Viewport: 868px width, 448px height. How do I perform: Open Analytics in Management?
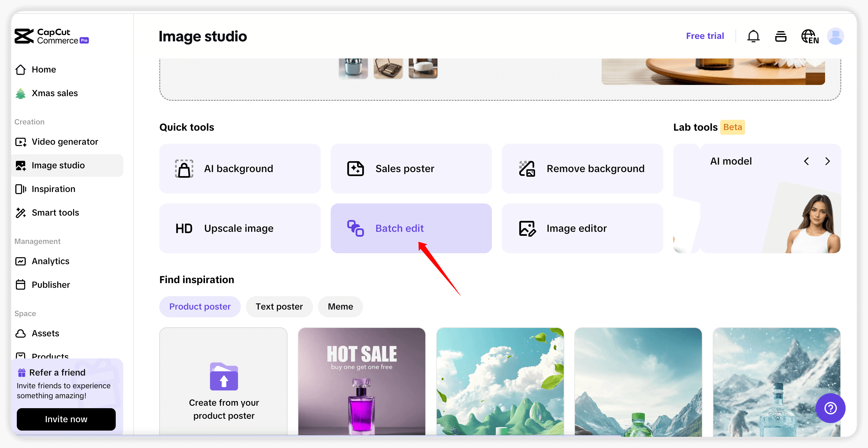(x=68, y=261)
